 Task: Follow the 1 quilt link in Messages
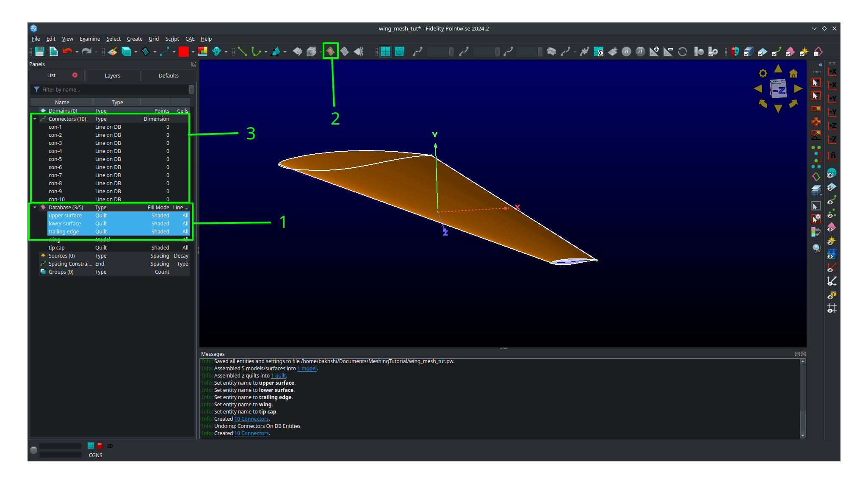click(278, 375)
